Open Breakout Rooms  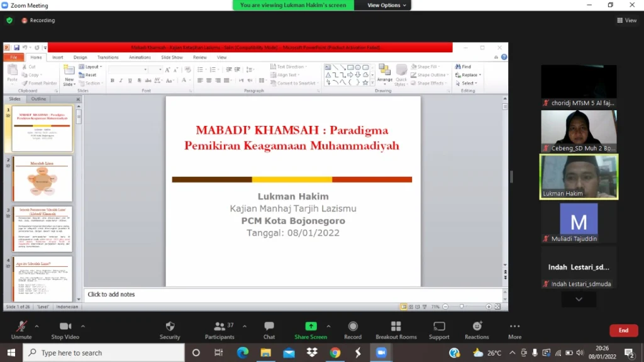click(396, 331)
